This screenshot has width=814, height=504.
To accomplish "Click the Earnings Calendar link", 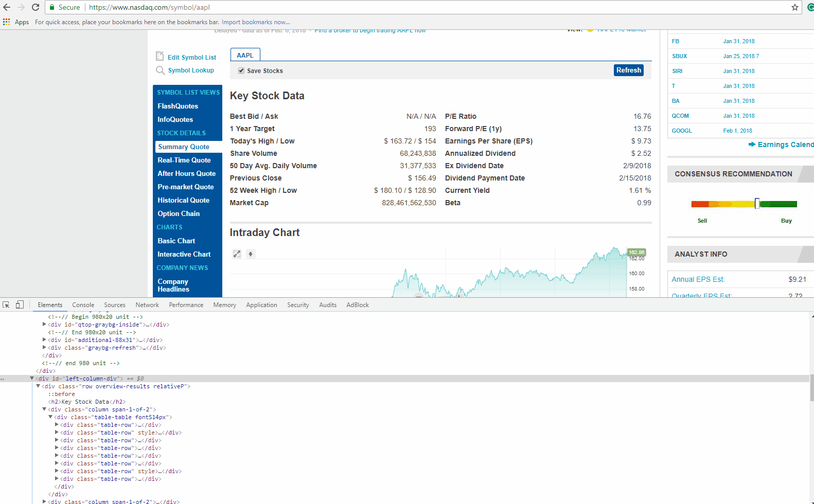I will (786, 145).
